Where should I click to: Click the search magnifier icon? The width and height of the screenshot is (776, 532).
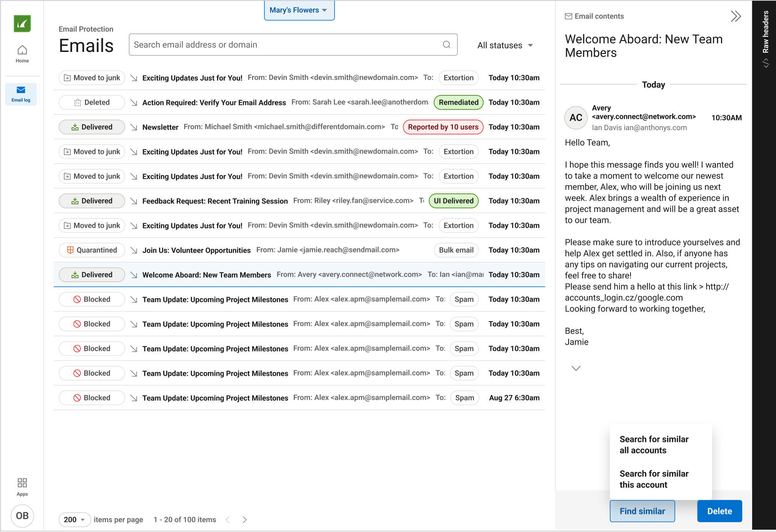point(447,45)
